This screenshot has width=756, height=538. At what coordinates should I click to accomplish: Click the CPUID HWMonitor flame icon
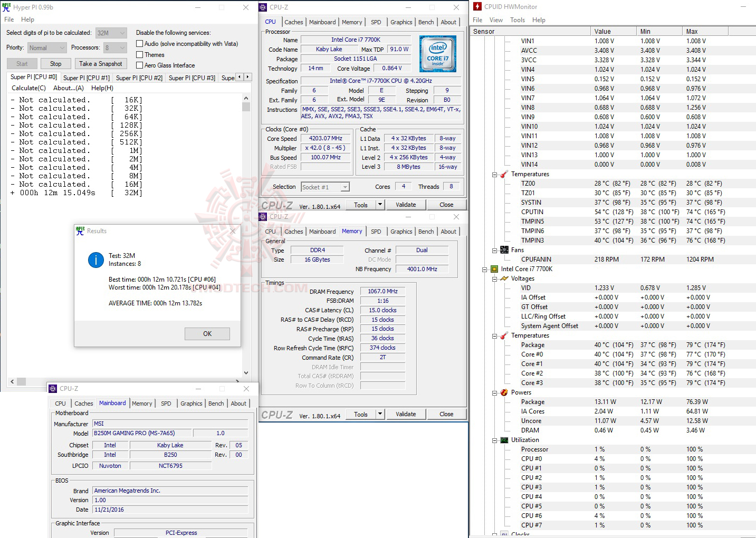pos(477,6)
